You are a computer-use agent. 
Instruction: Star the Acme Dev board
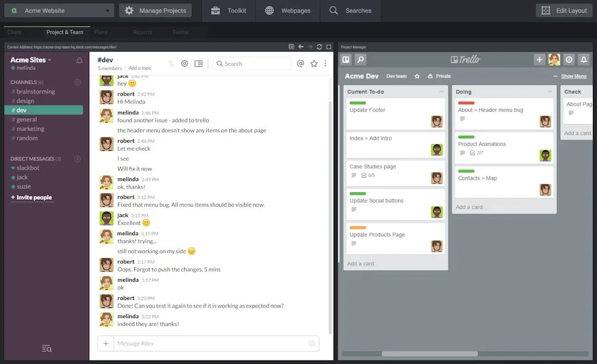point(417,76)
